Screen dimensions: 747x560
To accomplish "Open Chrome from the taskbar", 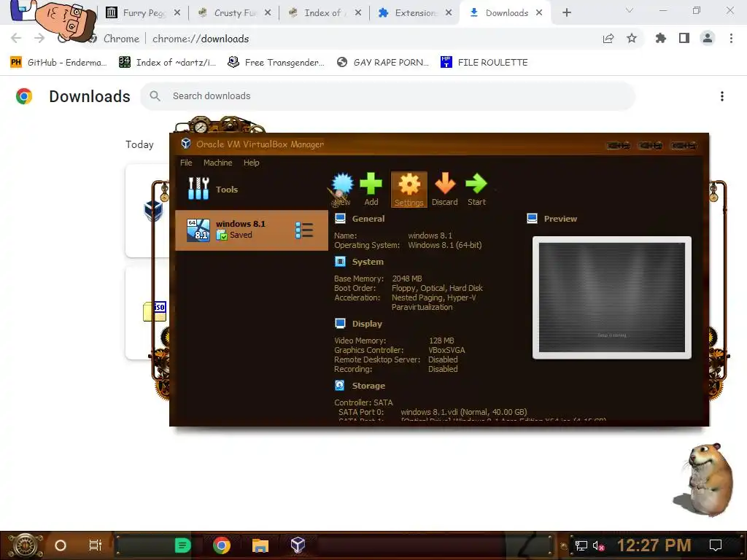I will (222, 545).
